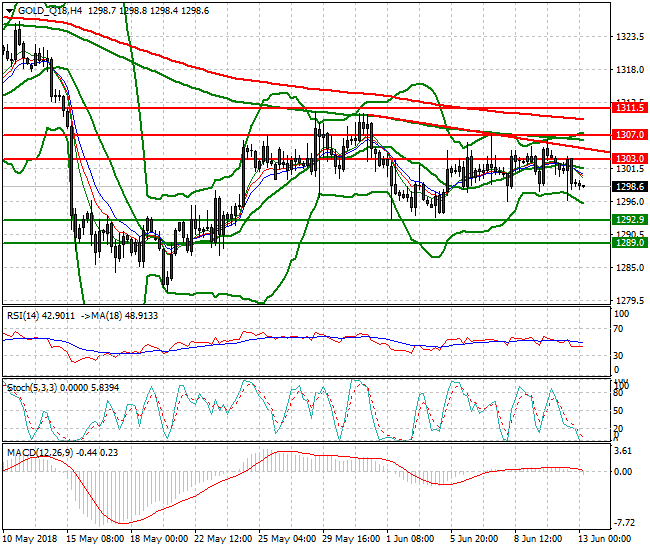Select the 1323.5 price scale value

coord(630,37)
